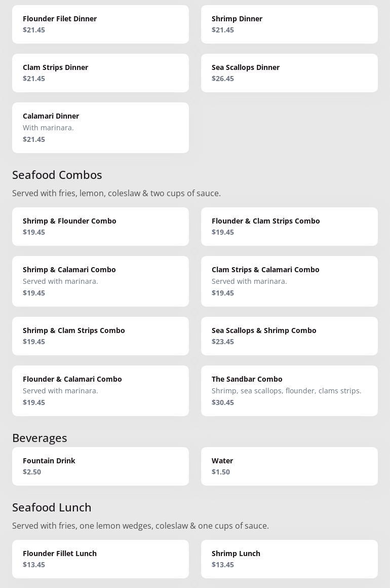
Task: Pick the Flounder & Calamari Combo
Action: click(100, 391)
